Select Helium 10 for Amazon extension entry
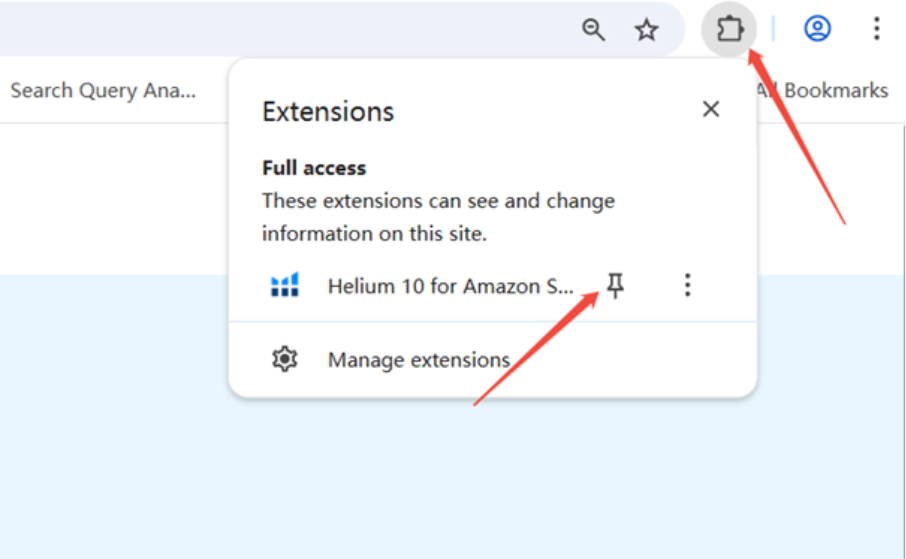Image resolution: width=906 pixels, height=559 pixels. (x=450, y=286)
